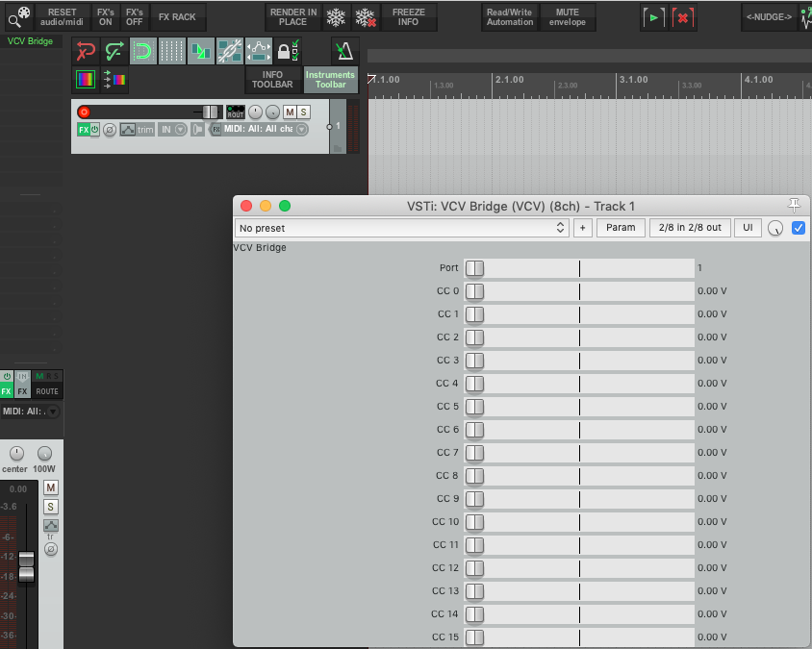Click the freeze snowflake icon
This screenshot has width=812, height=649.
click(336, 17)
